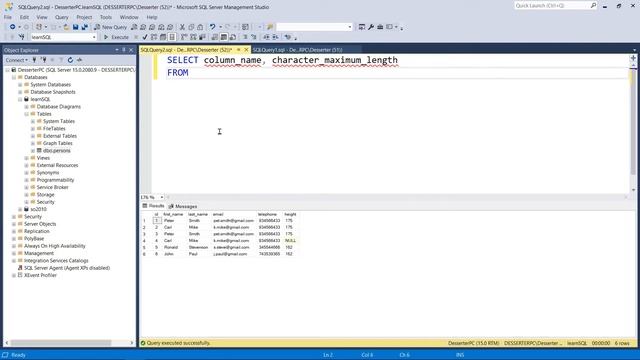Toggle Include Actual Execution Plan
This screenshot has width=640, height=360.
point(184,37)
